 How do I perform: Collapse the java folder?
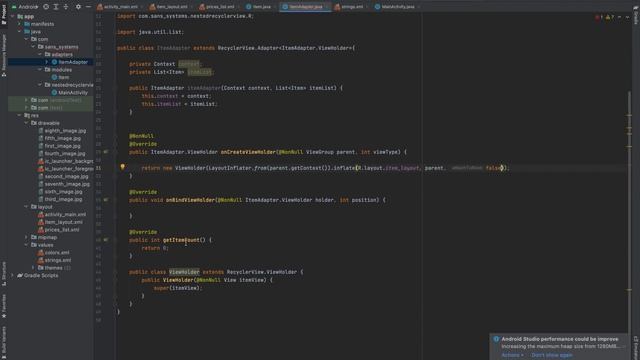tap(20, 32)
